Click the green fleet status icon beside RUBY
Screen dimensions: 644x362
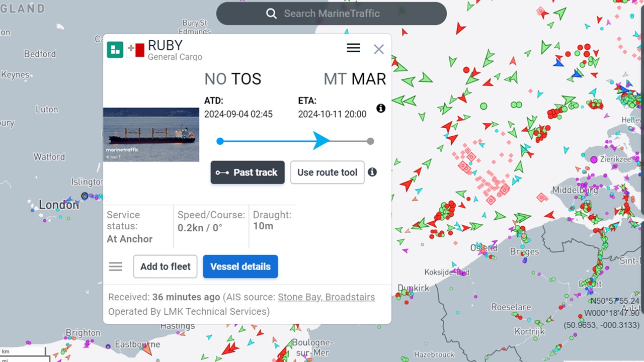(115, 49)
